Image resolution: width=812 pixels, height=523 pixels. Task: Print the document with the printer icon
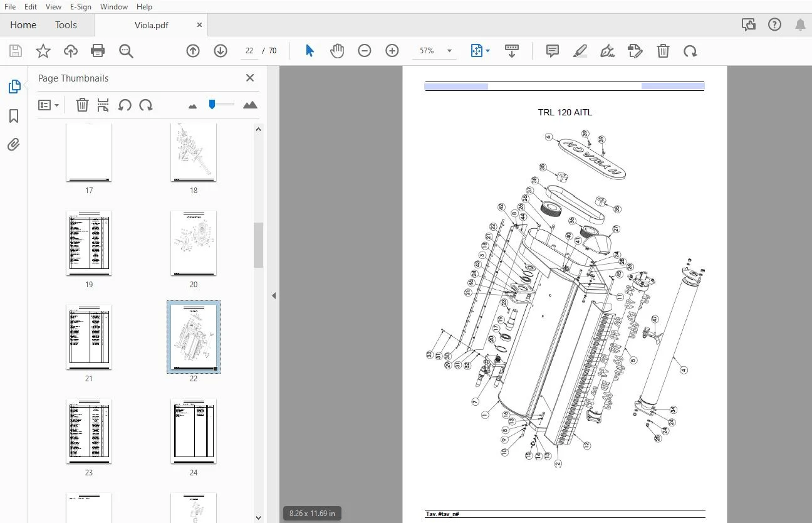click(98, 51)
